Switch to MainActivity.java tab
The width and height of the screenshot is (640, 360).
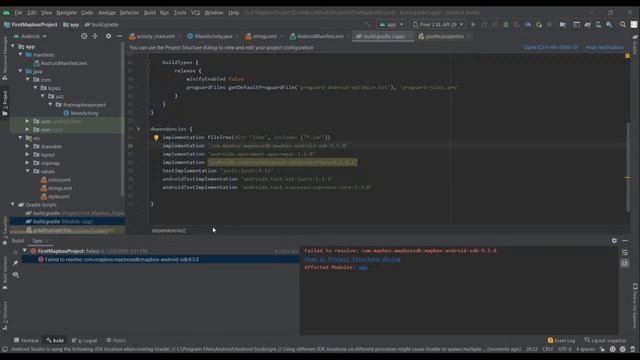(213, 36)
